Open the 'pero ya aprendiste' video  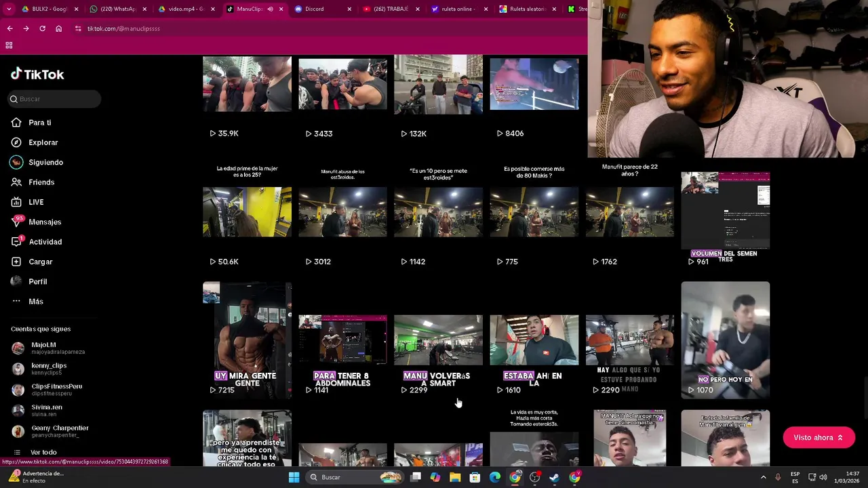247,438
